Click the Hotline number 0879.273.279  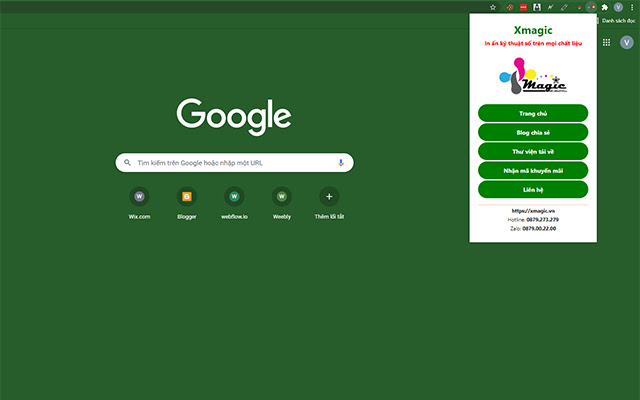pos(542,220)
